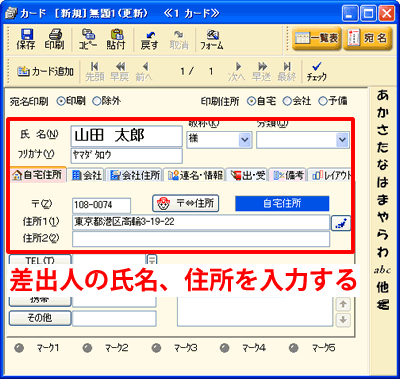Open the フォーム (form) tool
Image resolution: width=400 pixels, height=379 pixels.
point(212,39)
